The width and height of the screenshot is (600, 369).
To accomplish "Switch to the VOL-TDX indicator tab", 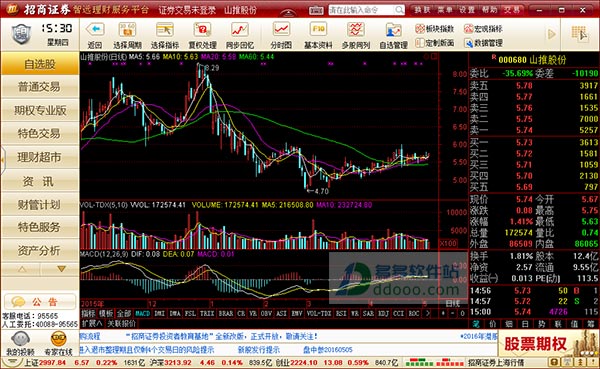I will [318, 313].
